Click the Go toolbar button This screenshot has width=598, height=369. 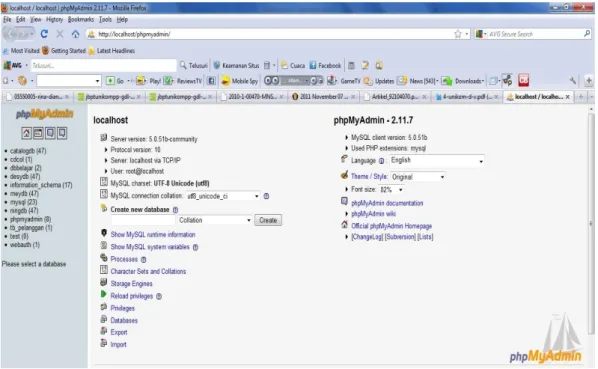(x=115, y=81)
